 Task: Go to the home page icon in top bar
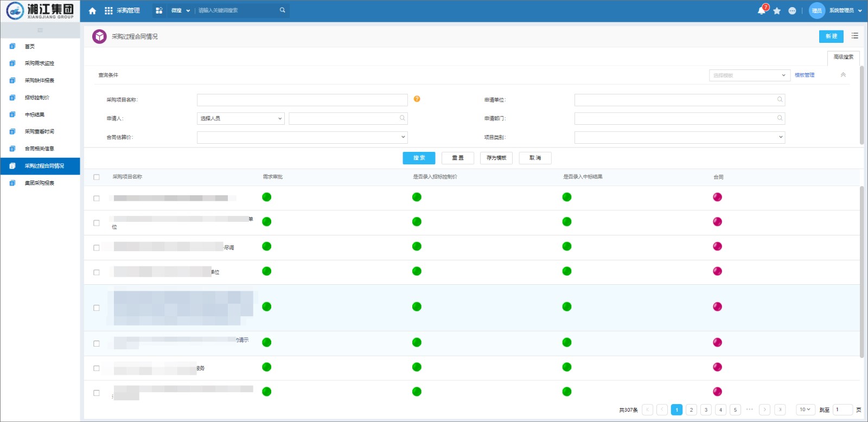[92, 11]
